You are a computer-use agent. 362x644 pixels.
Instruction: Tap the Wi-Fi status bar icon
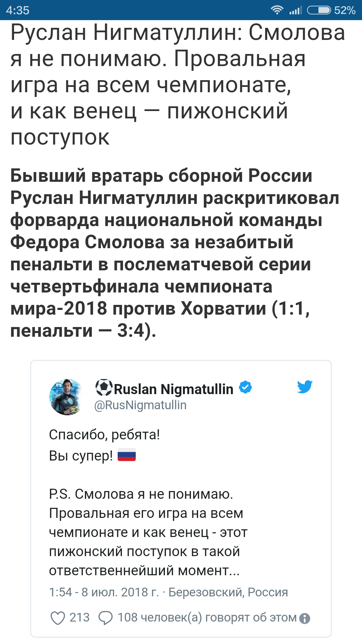coord(277,10)
